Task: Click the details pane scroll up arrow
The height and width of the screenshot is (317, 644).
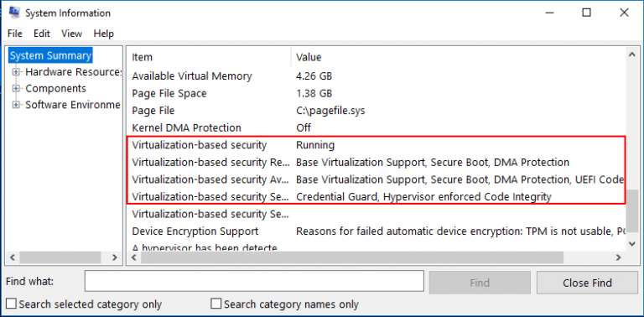Action: click(632, 55)
